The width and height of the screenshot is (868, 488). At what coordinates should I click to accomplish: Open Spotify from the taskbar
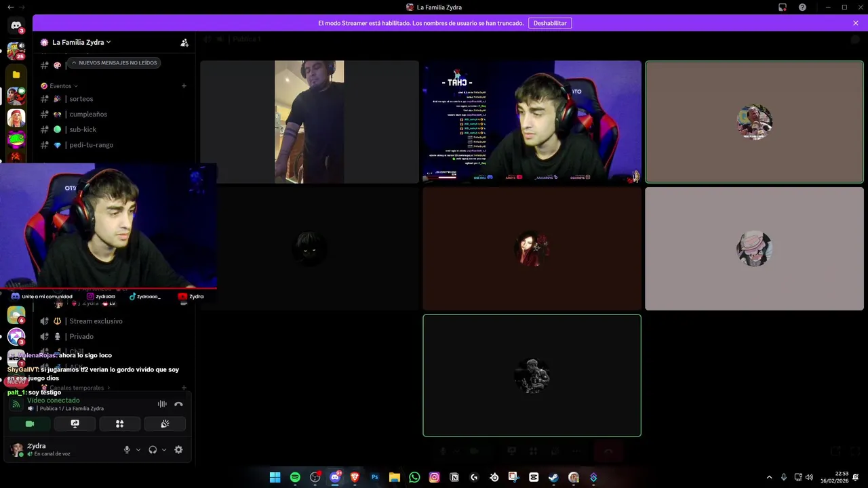pyautogui.click(x=295, y=477)
